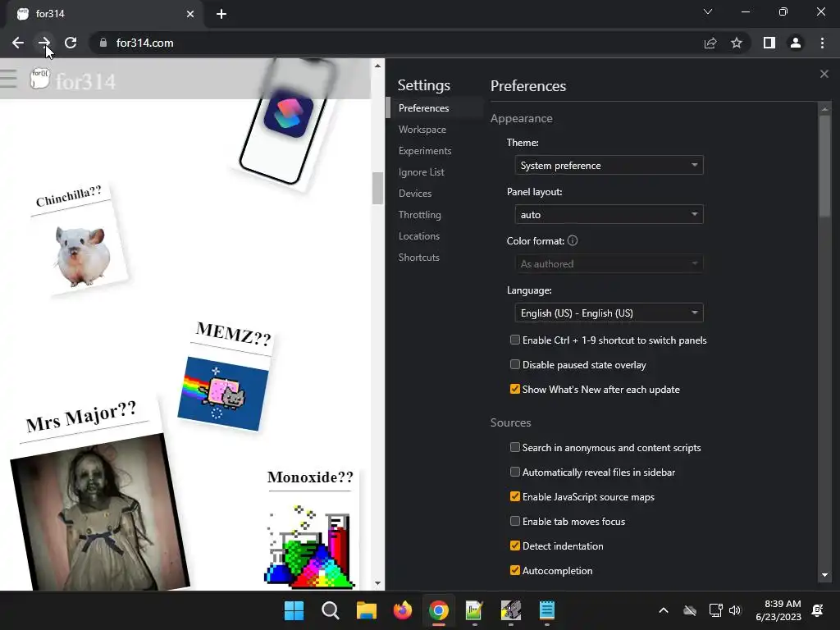Open the for314 hamburger menu
This screenshot has height=630, width=840.
[8, 79]
